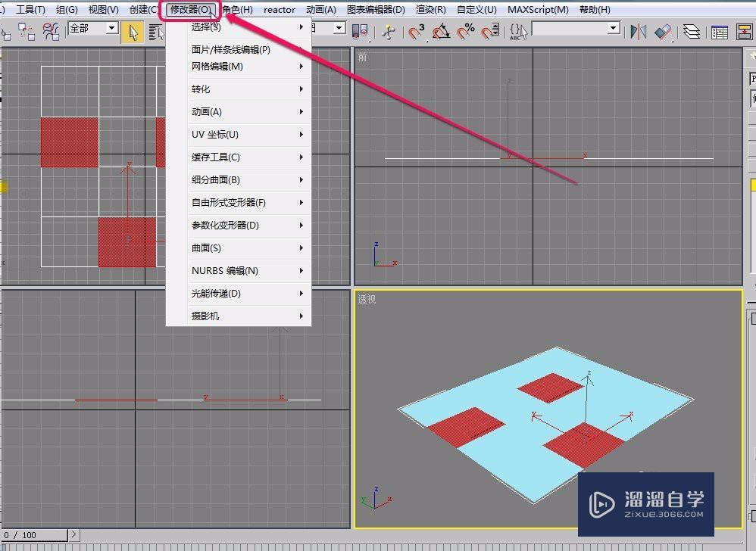The width and height of the screenshot is (756, 551).
Task: Open the Schematic View icon
Action: tap(745, 32)
